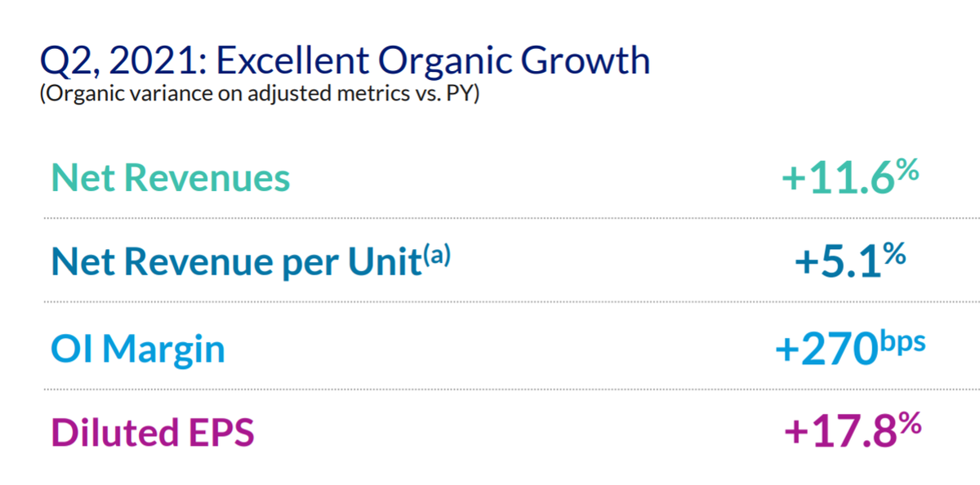Click the bps superscript unit
The height and width of the screenshot is (485, 980).
(x=903, y=340)
